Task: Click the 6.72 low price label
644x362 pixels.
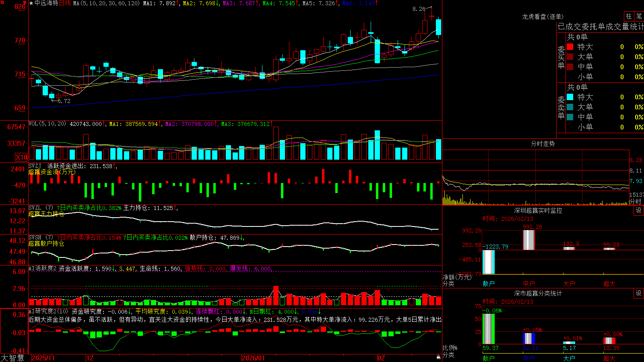Action: (x=64, y=101)
